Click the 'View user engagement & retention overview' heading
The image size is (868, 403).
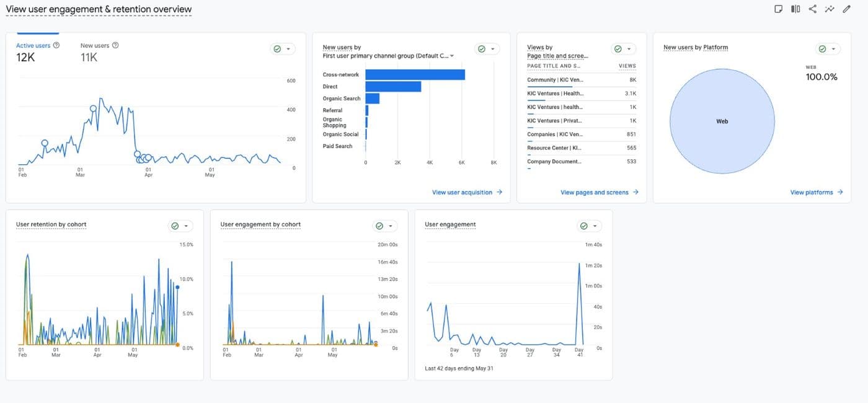tap(99, 9)
